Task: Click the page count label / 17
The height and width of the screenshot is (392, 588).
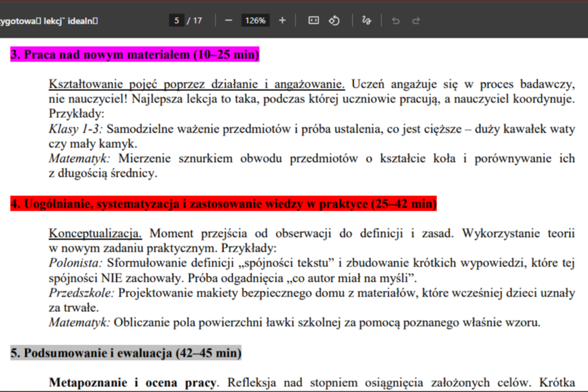Action: point(193,20)
